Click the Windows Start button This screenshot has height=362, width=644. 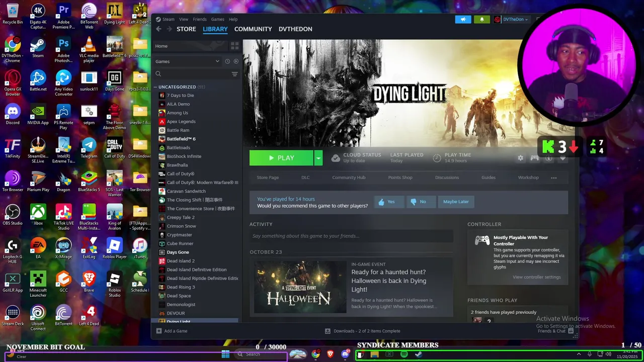tap(225, 354)
